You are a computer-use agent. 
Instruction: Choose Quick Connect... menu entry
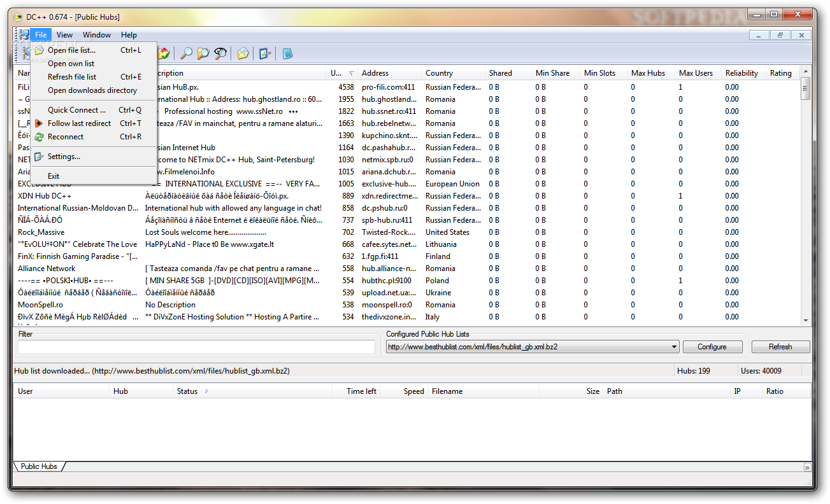[94, 110]
